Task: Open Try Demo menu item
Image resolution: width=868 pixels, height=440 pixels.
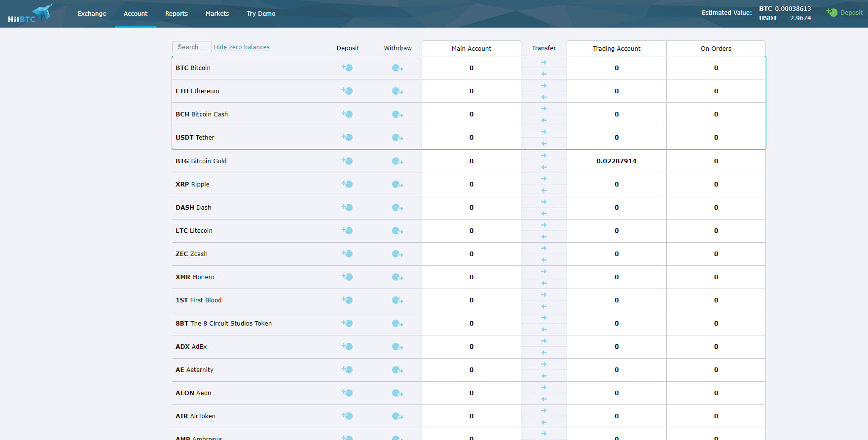Action: tap(261, 14)
